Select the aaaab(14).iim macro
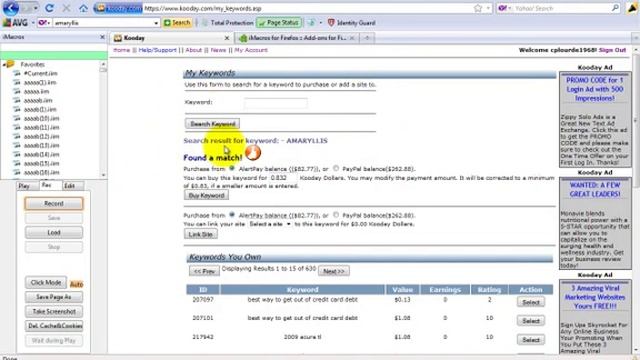This screenshot has height=360, width=640. (41, 154)
